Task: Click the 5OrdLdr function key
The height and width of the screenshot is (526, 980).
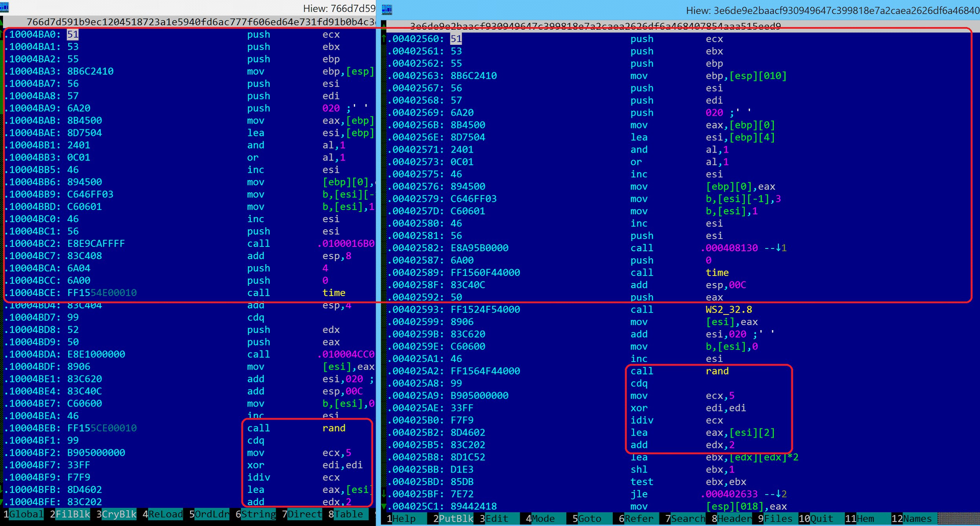Action: (x=209, y=514)
